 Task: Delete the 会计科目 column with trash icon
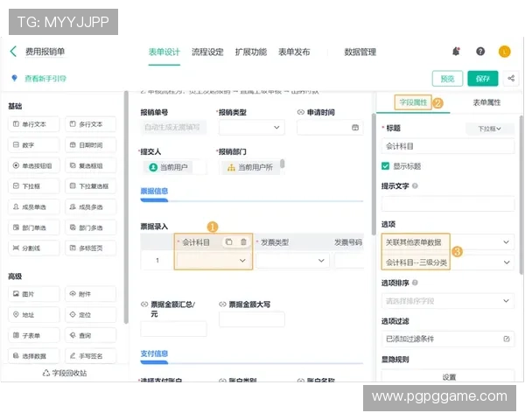[243, 241]
